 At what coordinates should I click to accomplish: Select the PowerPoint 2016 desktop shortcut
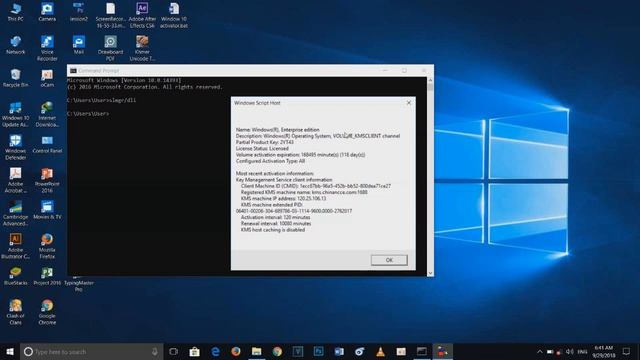click(x=47, y=180)
